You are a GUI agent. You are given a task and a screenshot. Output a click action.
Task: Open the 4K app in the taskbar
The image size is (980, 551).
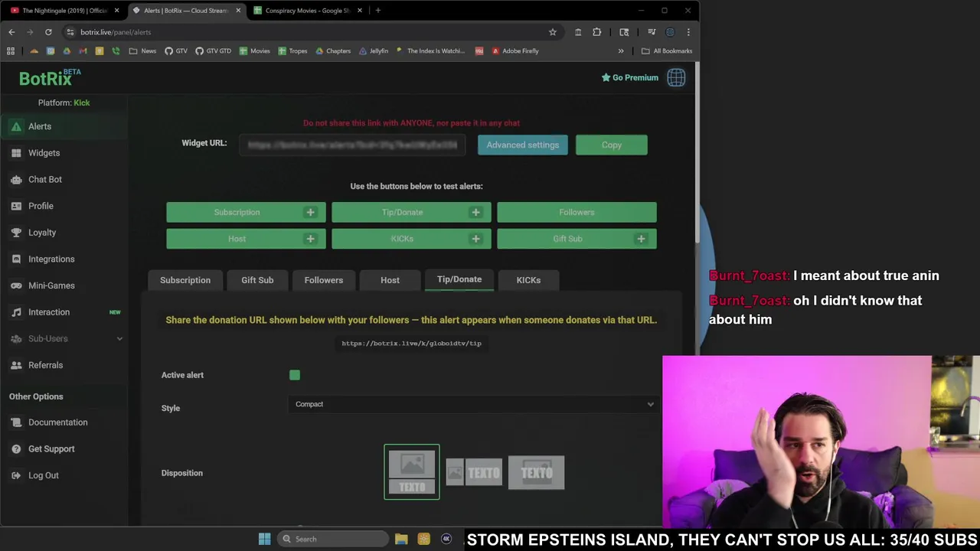pyautogui.click(x=446, y=539)
